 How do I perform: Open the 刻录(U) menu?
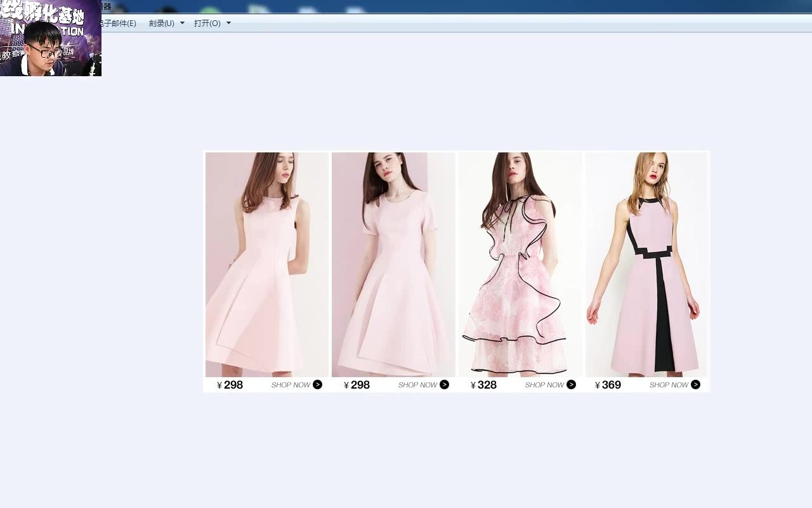(161, 23)
